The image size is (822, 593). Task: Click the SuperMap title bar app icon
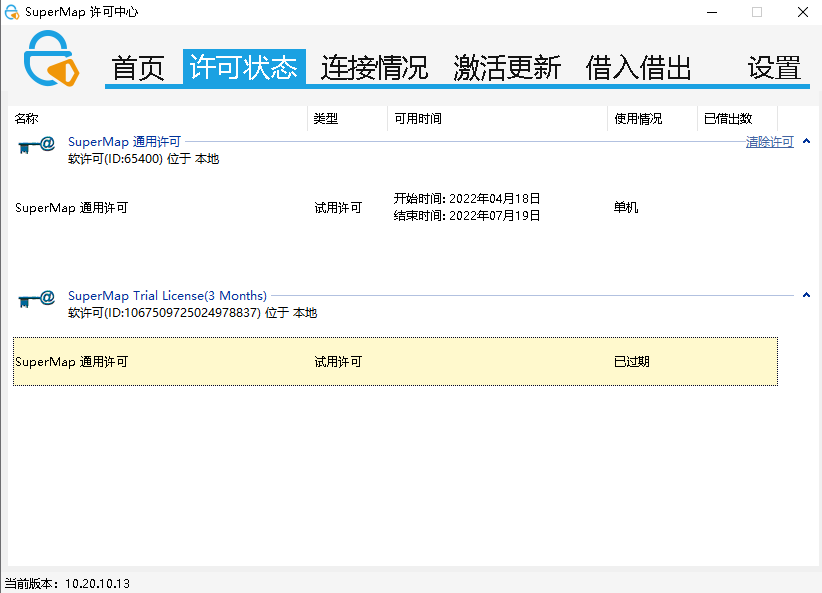point(12,12)
